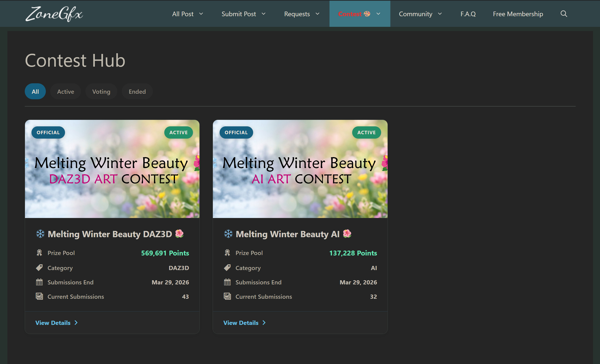Click the AI Art Contest banner image
This screenshot has height=364, width=600.
[x=300, y=169]
